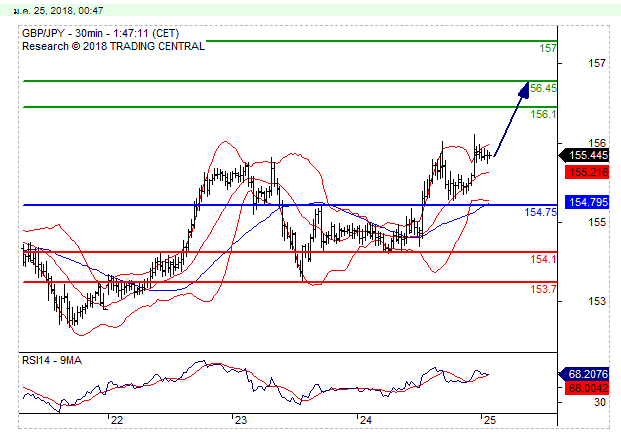This screenshot has height=445, width=621.
Task: Click the green resistance label '156.1'
Action: pyautogui.click(x=543, y=114)
